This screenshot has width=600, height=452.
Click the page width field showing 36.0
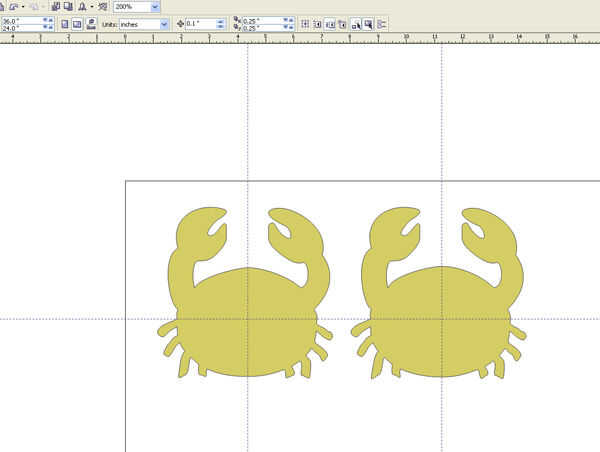point(22,21)
